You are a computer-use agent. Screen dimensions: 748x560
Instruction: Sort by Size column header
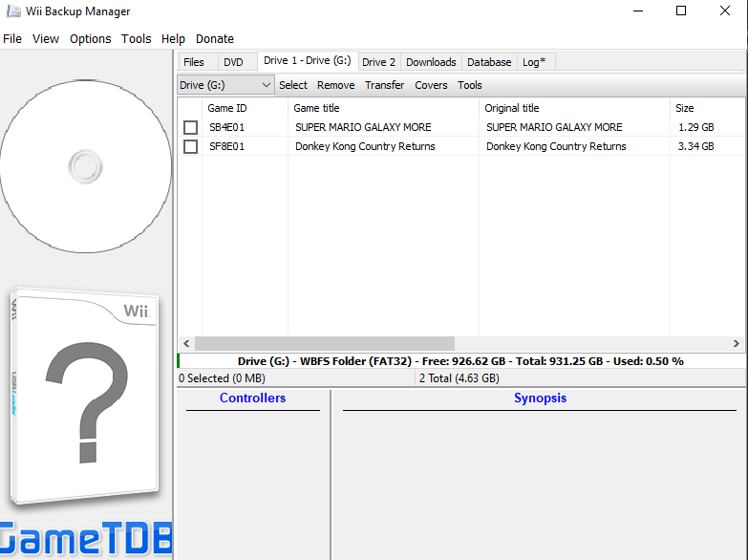point(708,108)
